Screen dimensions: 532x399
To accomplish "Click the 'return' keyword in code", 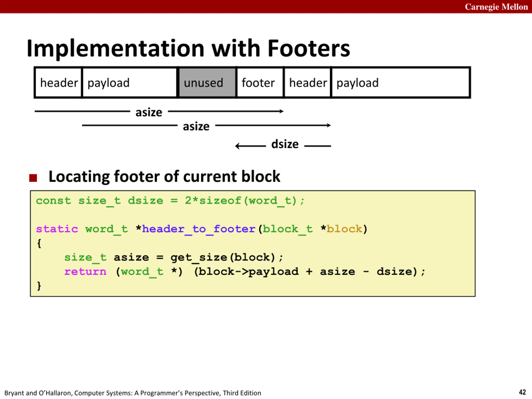I will (x=85, y=272).
